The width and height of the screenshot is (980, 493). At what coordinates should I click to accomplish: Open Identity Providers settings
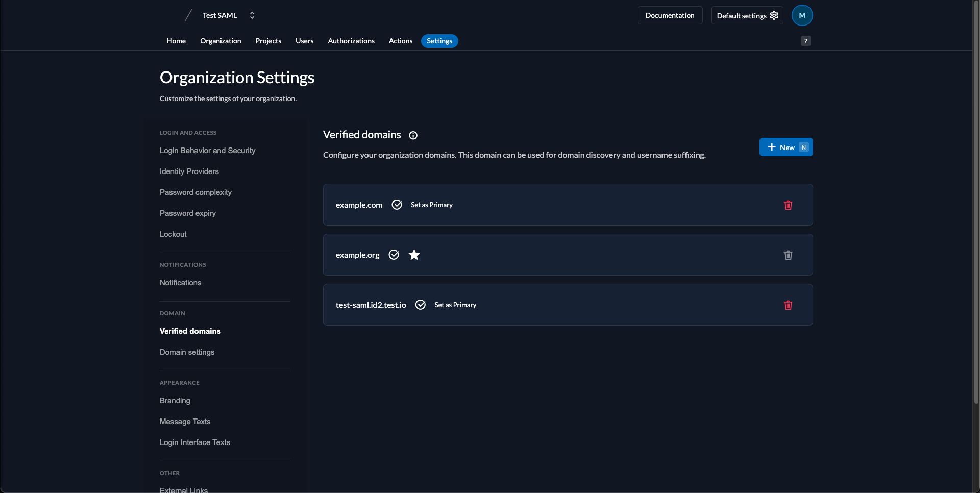click(189, 171)
